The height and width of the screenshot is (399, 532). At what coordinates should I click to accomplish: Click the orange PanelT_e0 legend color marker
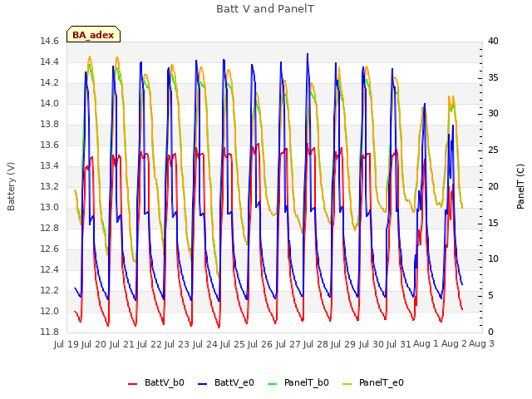point(347,384)
